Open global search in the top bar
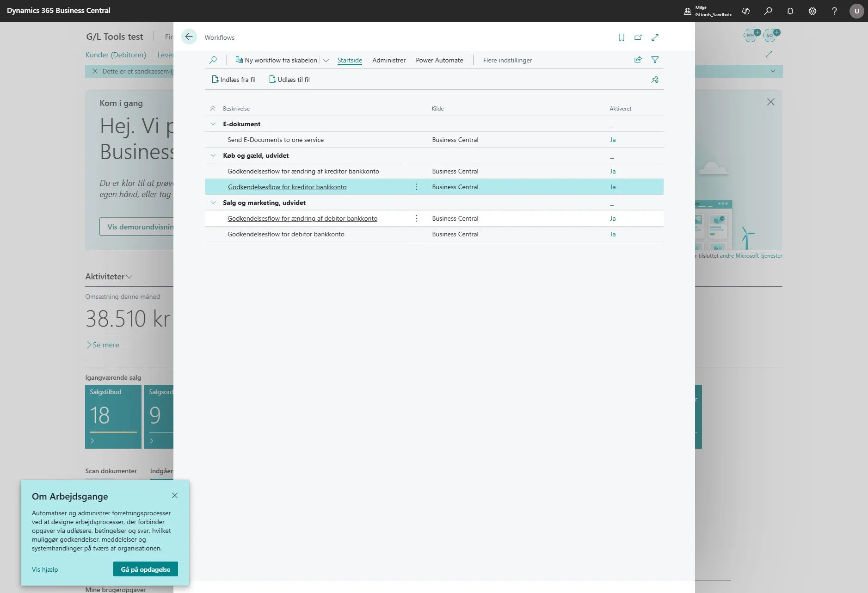The image size is (868, 593). [768, 11]
